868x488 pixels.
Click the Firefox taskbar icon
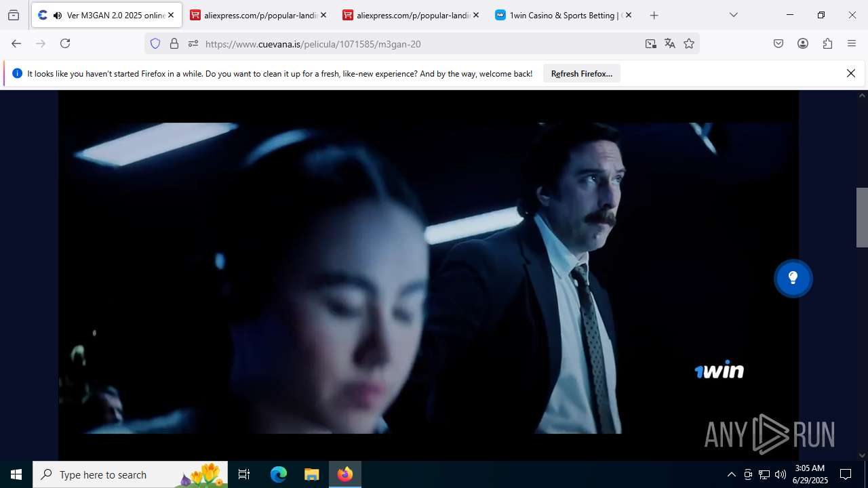pos(345,474)
